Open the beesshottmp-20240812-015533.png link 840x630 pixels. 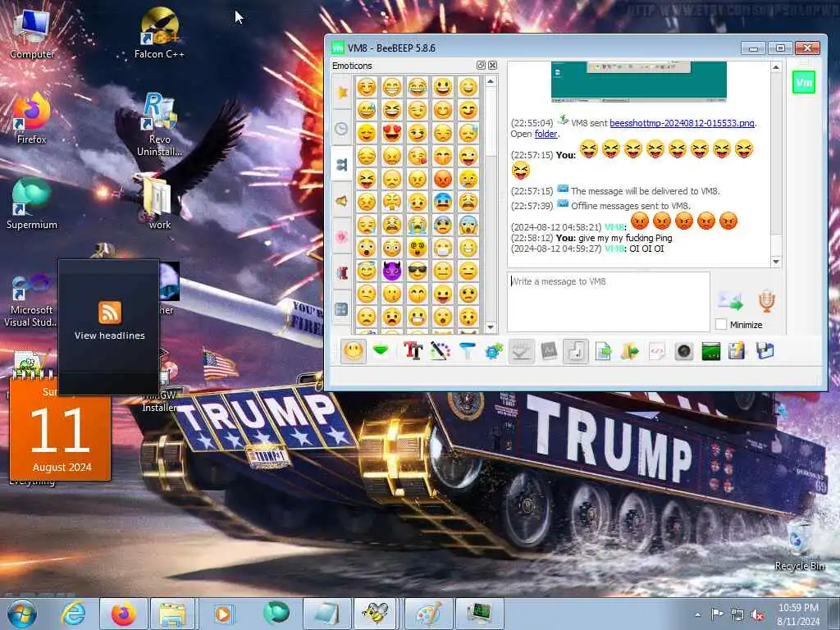click(682, 123)
